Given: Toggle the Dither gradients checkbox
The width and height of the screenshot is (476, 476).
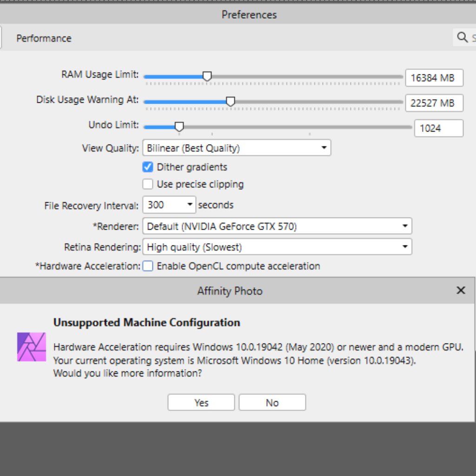Looking at the screenshot, I should pos(148,167).
